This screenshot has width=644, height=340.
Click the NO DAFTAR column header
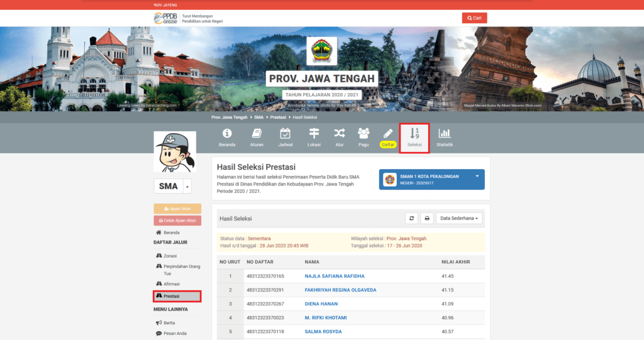click(260, 262)
